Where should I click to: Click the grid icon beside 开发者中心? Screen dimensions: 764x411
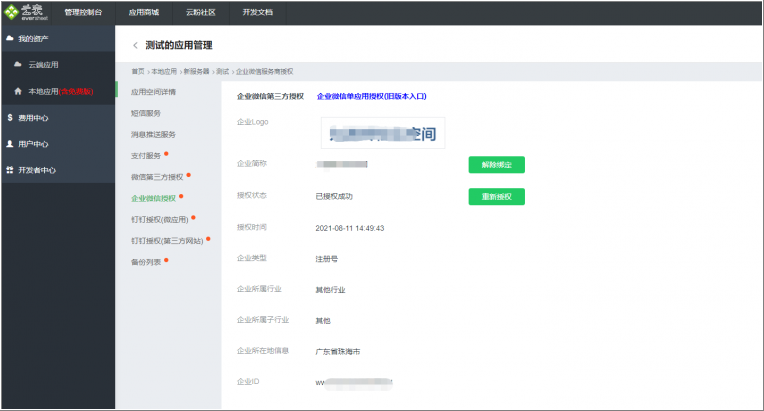click(9, 170)
